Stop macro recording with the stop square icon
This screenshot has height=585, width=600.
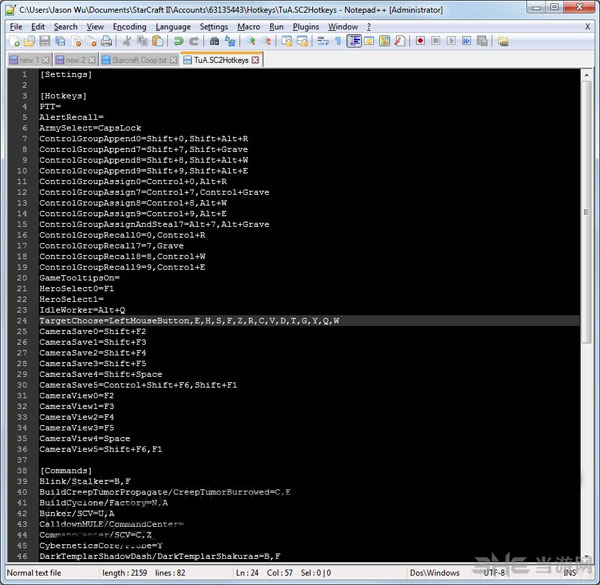point(435,41)
